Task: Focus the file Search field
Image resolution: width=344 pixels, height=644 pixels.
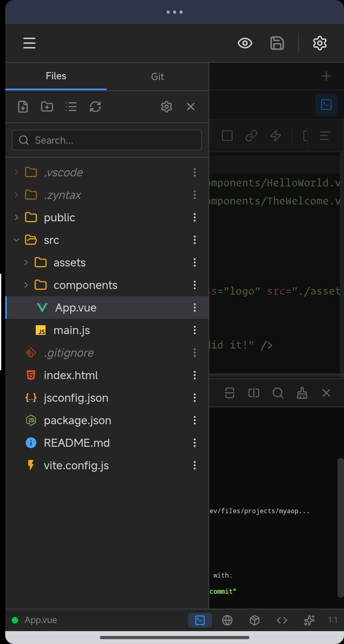Action: [x=107, y=140]
